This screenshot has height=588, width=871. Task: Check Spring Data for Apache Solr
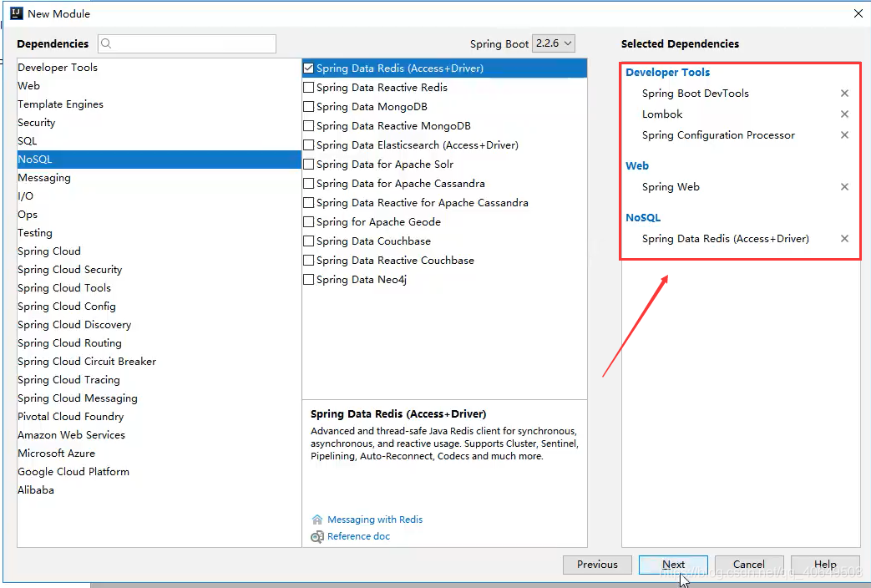coord(308,164)
